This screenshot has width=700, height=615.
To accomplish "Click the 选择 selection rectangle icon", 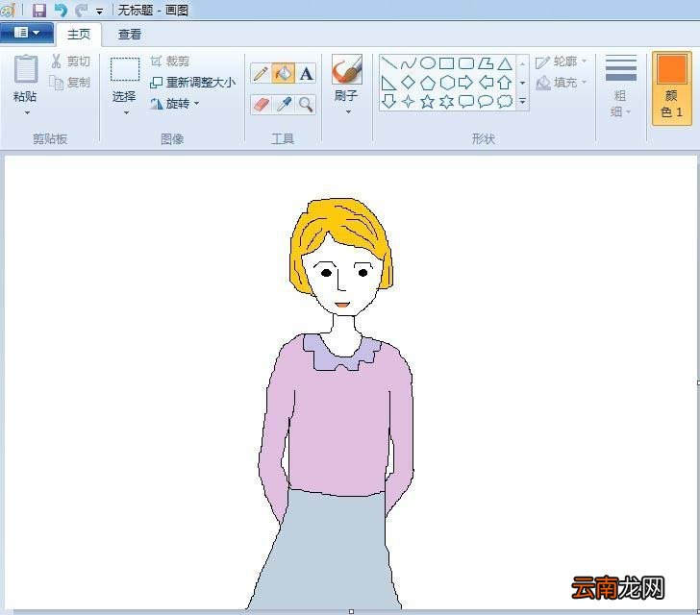I will pos(125,69).
